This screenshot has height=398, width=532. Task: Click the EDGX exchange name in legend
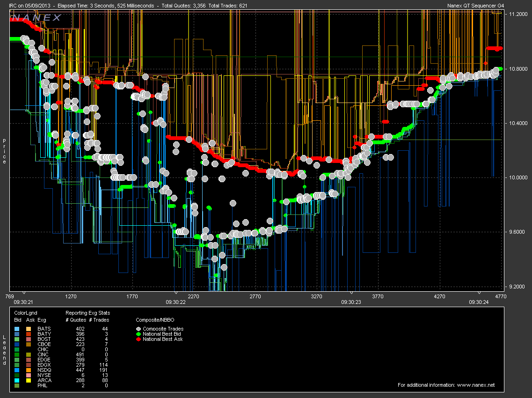point(44,365)
